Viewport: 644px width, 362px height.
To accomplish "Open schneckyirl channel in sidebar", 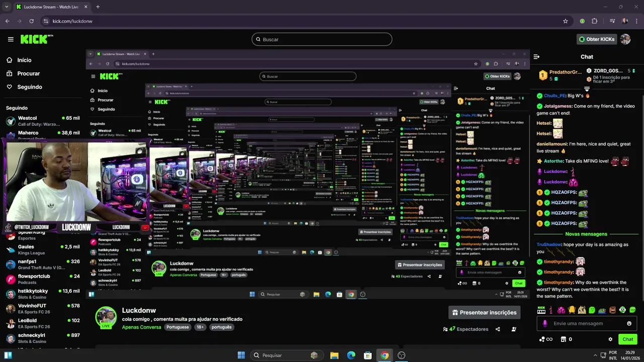I will click(43, 338).
